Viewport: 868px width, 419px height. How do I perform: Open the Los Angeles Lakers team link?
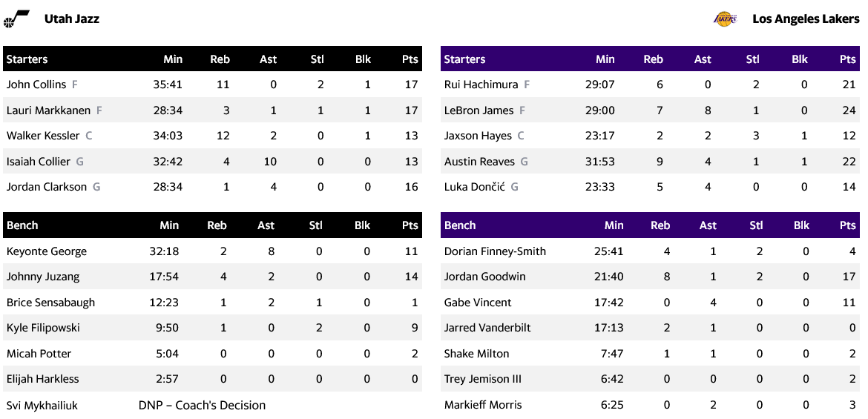point(806,19)
